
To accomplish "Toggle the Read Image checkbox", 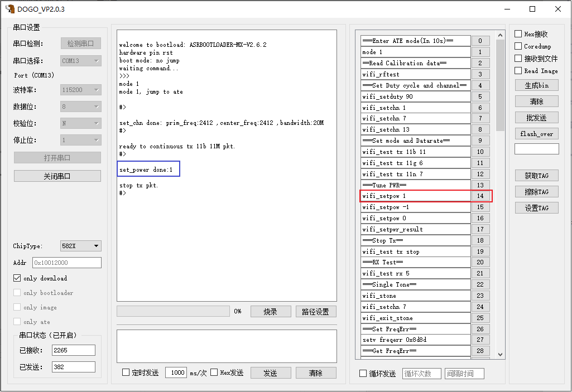I will coord(518,70).
